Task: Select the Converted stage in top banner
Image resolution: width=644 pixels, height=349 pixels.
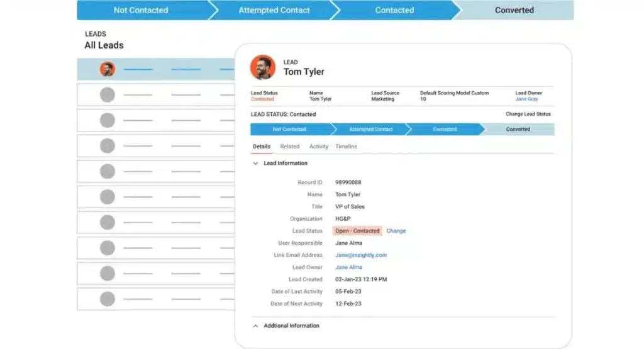Action: [x=514, y=10]
